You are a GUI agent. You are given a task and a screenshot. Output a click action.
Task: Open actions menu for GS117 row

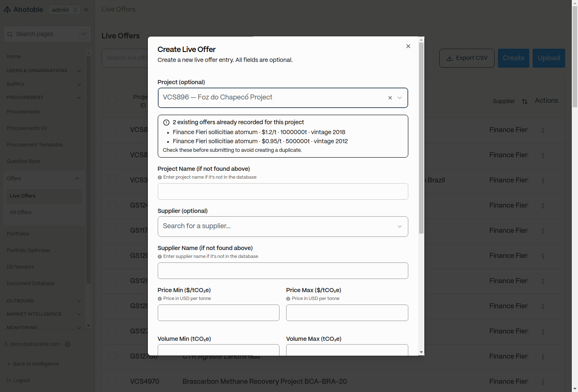pyautogui.click(x=543, y=231)
